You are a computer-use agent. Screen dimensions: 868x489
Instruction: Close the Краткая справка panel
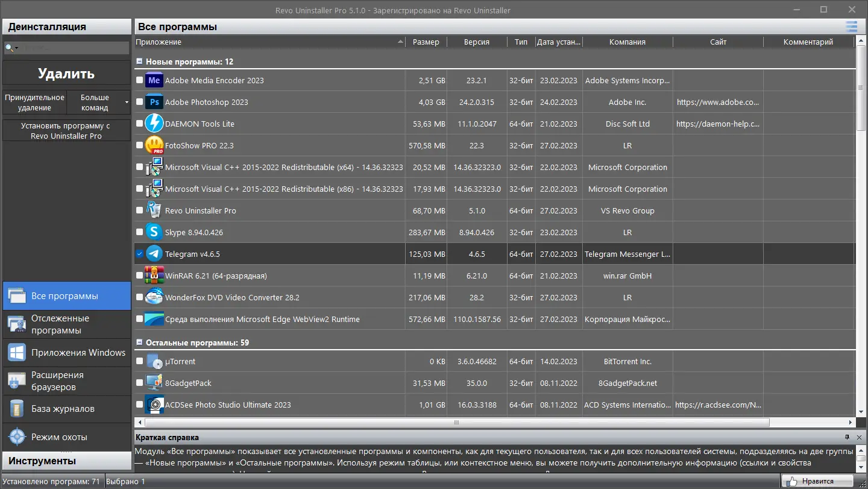coord(859,437)
